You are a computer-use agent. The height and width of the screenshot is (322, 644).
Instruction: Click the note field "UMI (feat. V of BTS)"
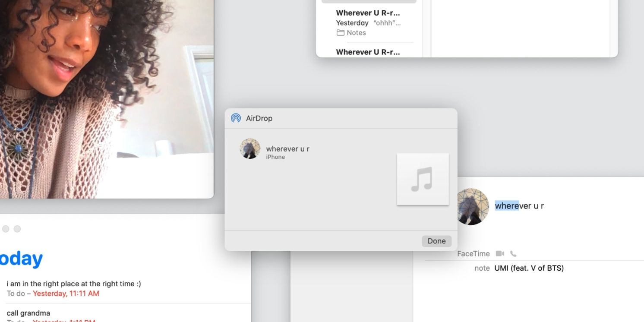pyautogui.click(x=529, y=268)
